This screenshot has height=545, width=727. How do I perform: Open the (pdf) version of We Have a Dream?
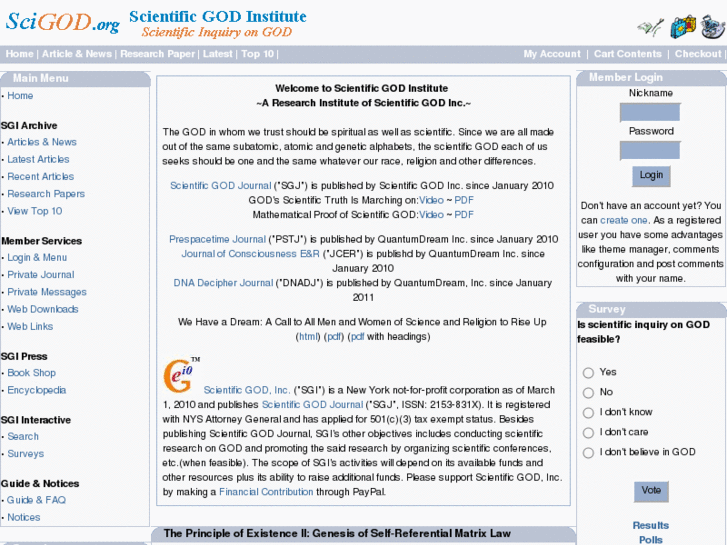point(334,336)
